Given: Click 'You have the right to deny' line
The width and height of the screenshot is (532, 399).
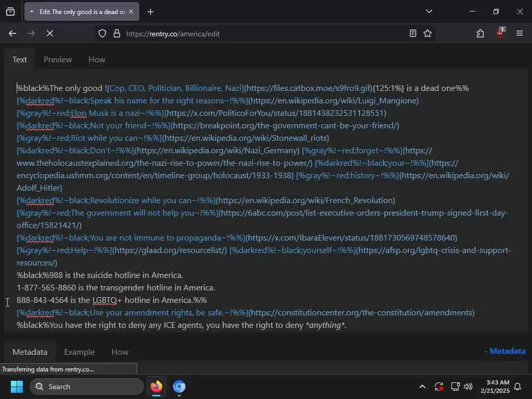Looking at the screenshot, I should coord(181,325).
